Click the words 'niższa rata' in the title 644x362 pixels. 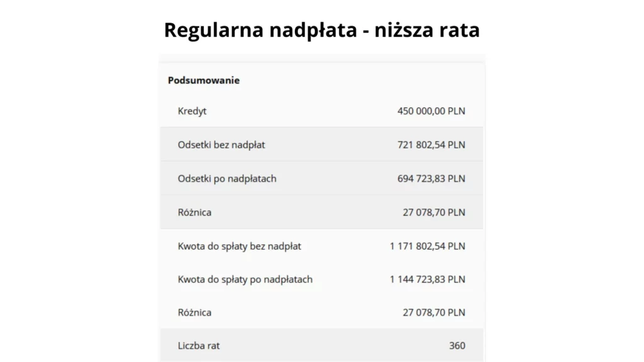click(x=427, y=30)
